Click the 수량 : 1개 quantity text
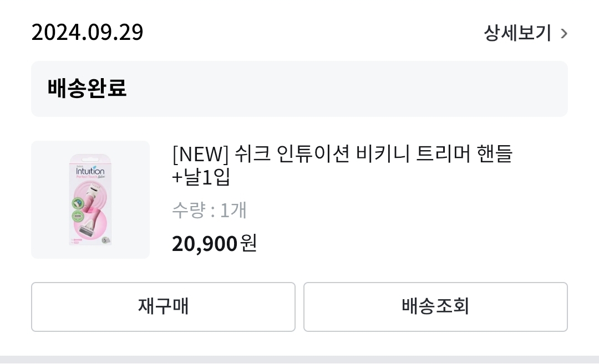The image size is (599, 364). (209, 211)
